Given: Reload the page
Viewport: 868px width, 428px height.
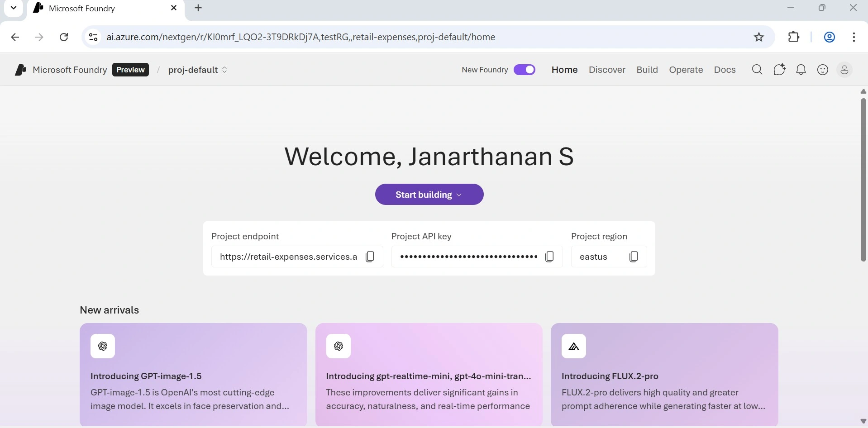Looking at the screenshot, I should coord(64,37).
